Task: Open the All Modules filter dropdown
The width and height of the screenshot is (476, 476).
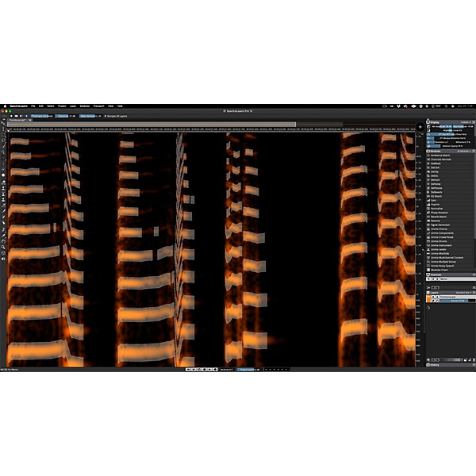Action: (x=464, y=152)
